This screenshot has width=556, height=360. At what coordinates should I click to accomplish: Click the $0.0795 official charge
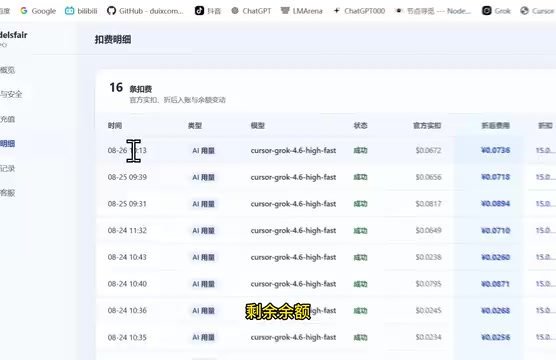click(428, 284)
